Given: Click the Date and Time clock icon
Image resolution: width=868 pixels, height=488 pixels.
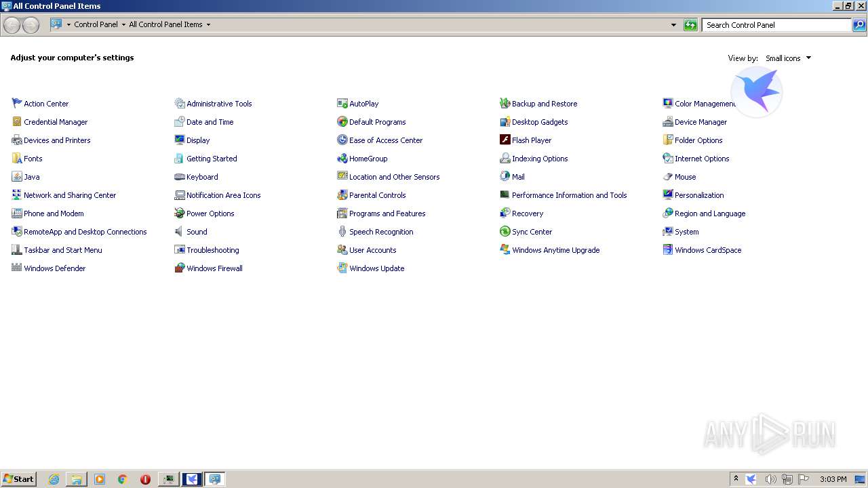Looking at the screenshot, I should tap(180, 122).
